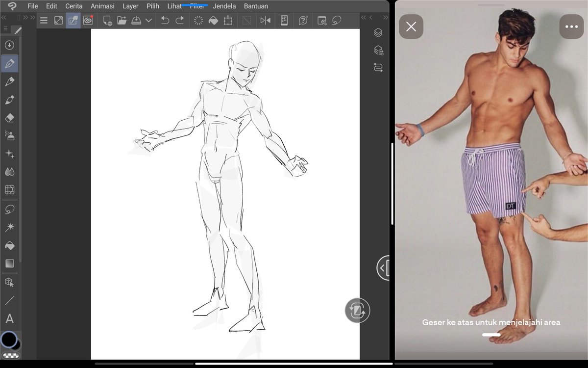
Task: Select the active Pen tool
Action: (9, 64)
